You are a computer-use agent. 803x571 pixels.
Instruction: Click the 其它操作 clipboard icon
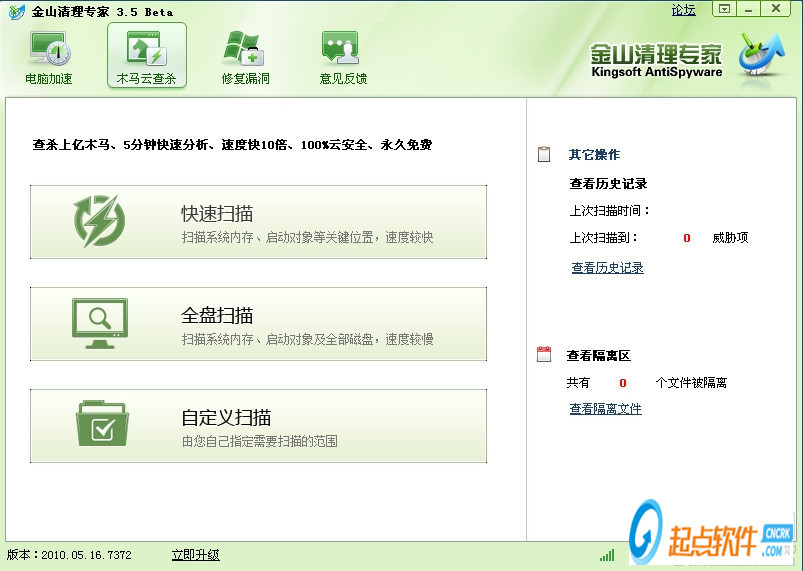tap(544, 154)
